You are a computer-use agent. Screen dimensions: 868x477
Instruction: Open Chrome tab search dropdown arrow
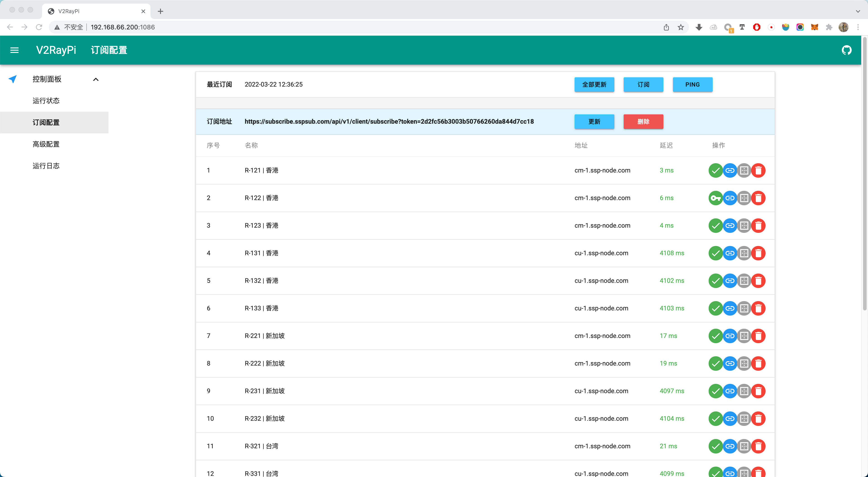858,11
